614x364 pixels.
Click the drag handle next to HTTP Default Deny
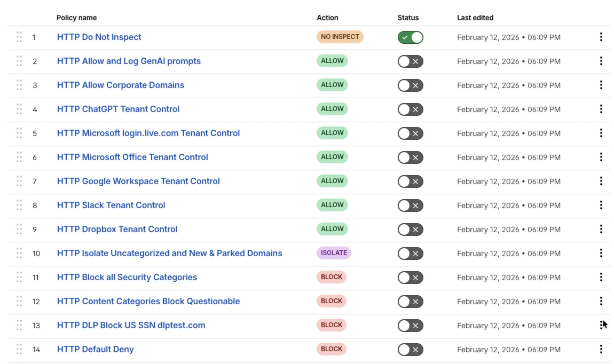(19, 349)
